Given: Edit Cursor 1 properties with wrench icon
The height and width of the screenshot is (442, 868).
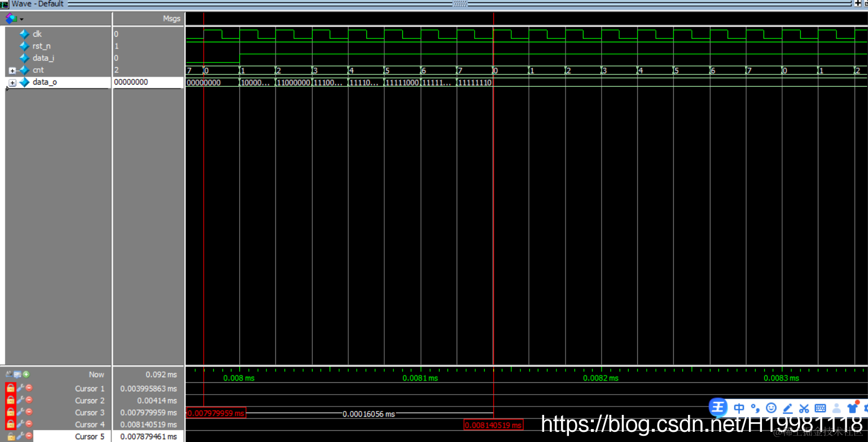Looking at the screenshot, I should pos(20,388).
